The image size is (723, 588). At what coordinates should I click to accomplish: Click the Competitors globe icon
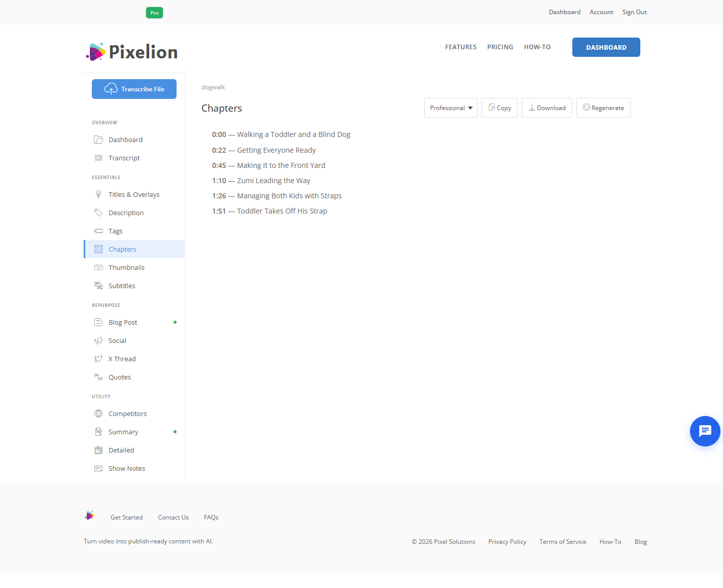[98, 413]
